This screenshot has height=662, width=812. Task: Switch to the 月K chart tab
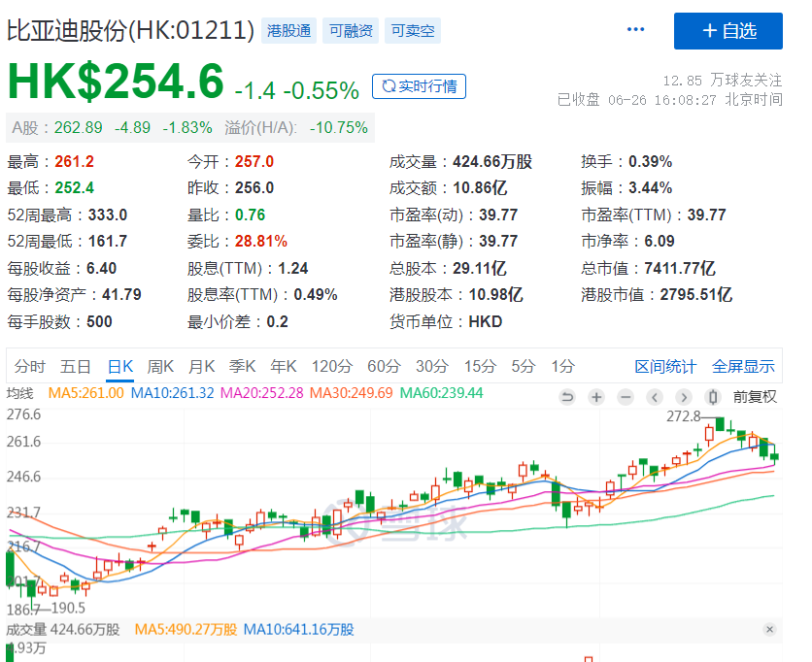[x=201, y=367]
